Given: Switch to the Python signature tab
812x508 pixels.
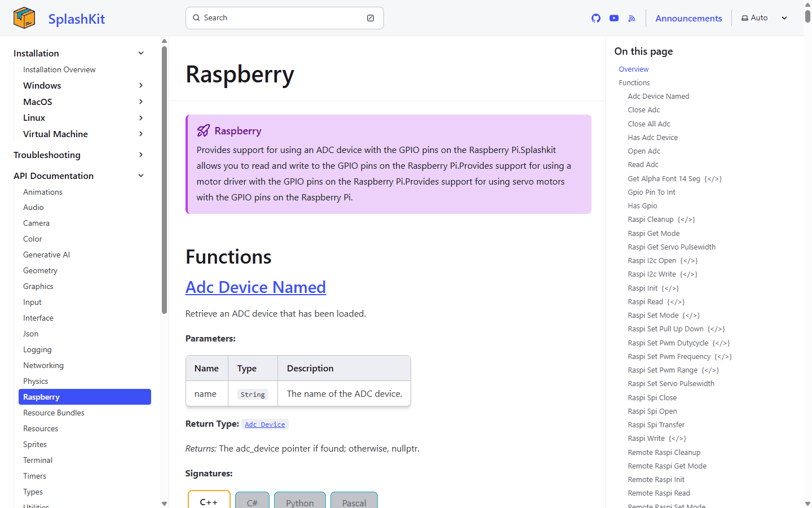Looking at the screenshot, I should click(x=299, y=501).
